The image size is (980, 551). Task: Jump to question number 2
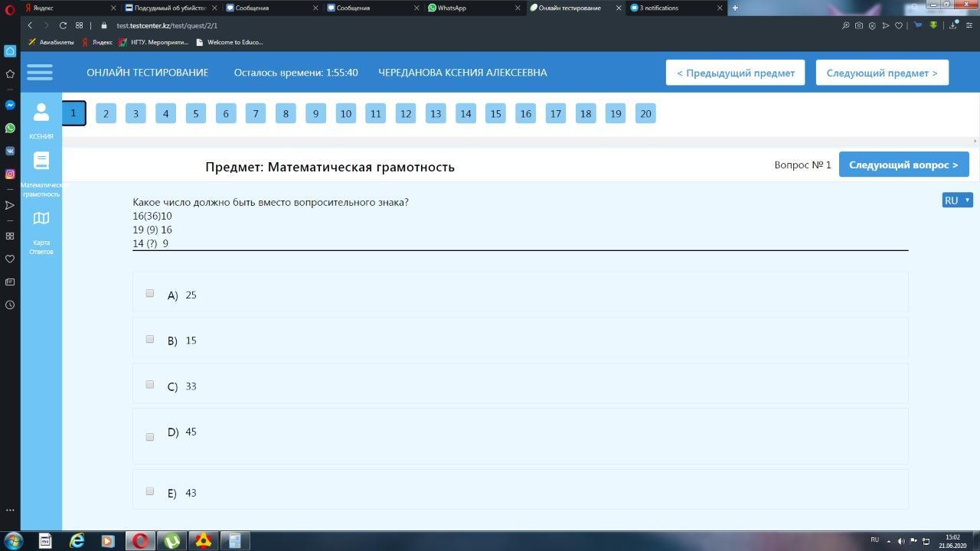(x=106, y=113)
